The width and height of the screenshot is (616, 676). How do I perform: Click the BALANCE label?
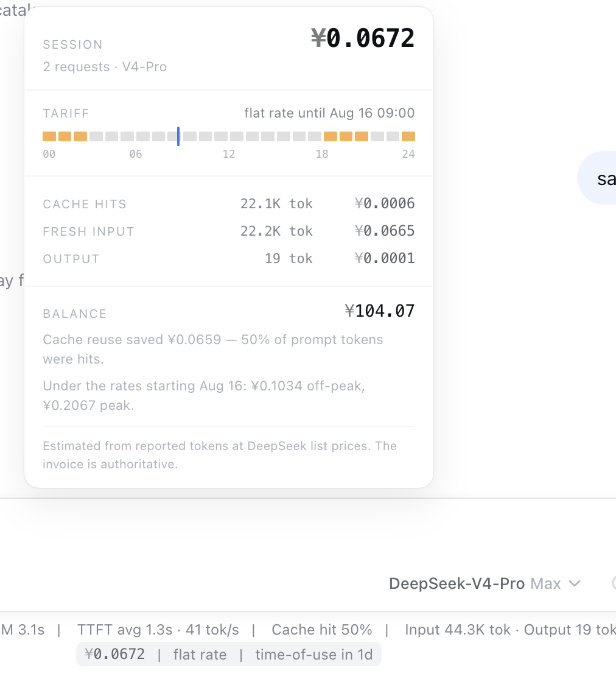(x=74, y=314)
